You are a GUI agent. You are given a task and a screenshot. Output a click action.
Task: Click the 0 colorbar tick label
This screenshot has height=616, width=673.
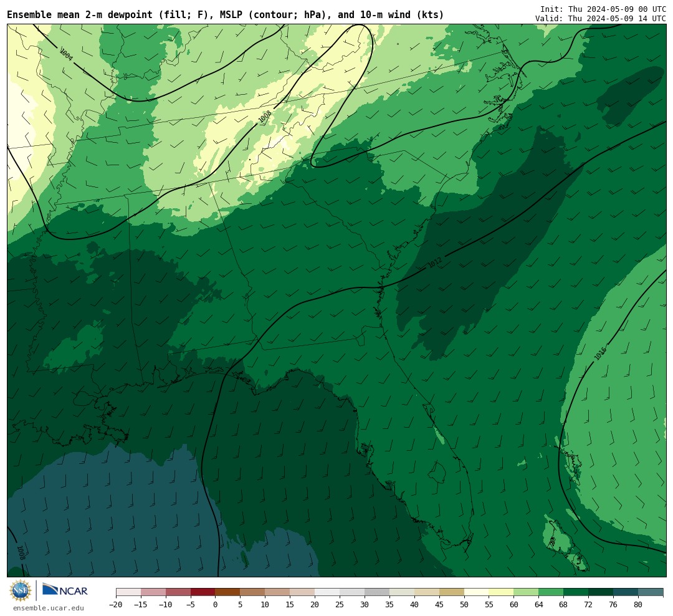(216, 605)
